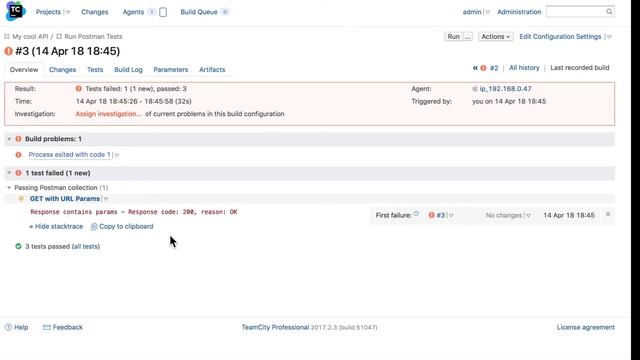Open previous build #2 link
The image size is (640, 360).
pos(494,68)
